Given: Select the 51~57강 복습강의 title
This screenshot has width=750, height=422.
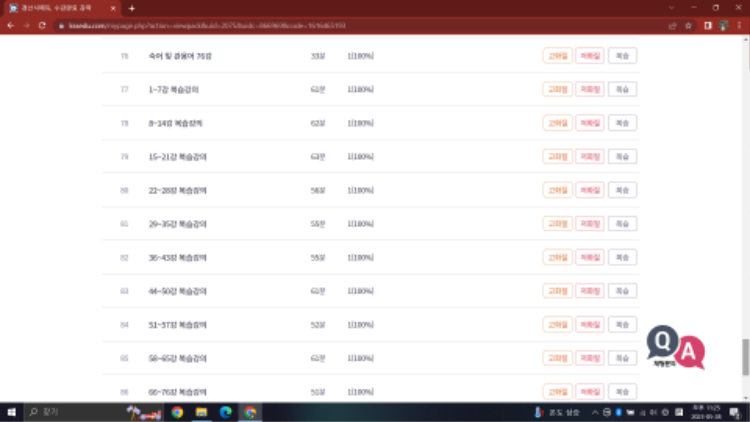Looking at the screenshot, I should [x=177, y=325].
